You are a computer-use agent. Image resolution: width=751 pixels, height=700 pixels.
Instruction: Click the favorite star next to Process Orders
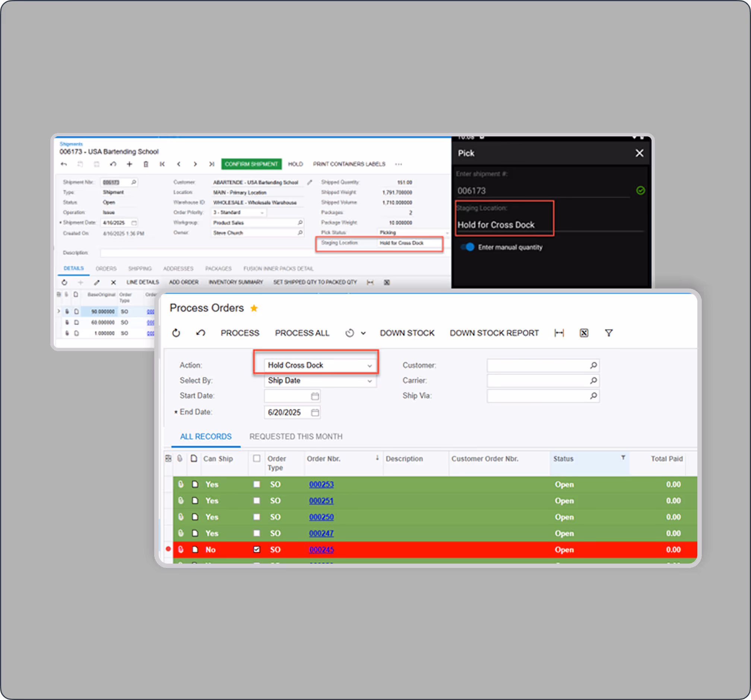click(254, 308)
